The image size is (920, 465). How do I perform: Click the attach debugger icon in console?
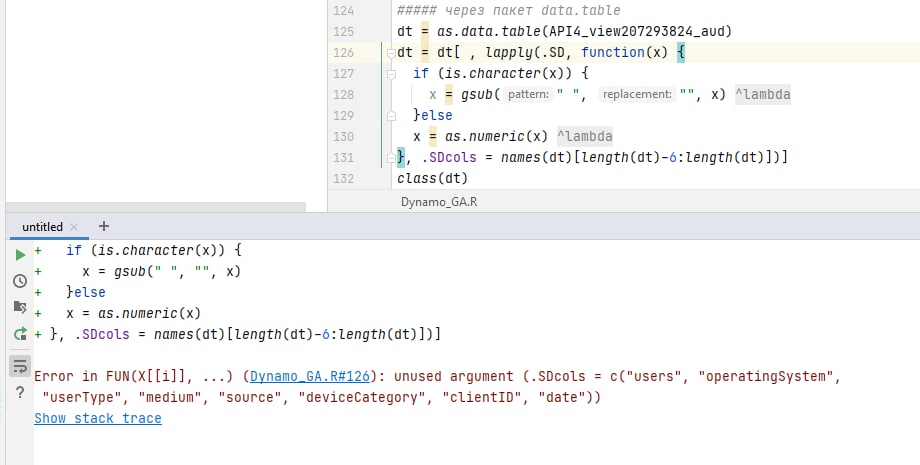[21, 307]
